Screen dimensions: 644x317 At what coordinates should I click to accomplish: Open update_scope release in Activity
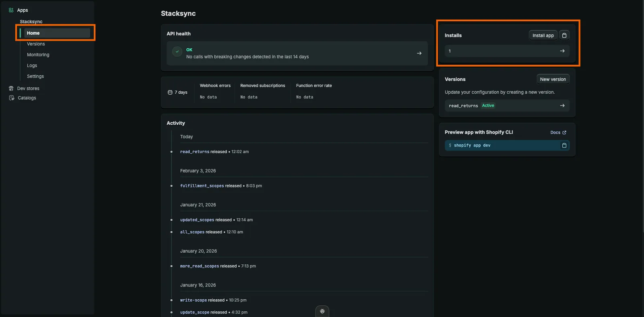tap(195, 312)
